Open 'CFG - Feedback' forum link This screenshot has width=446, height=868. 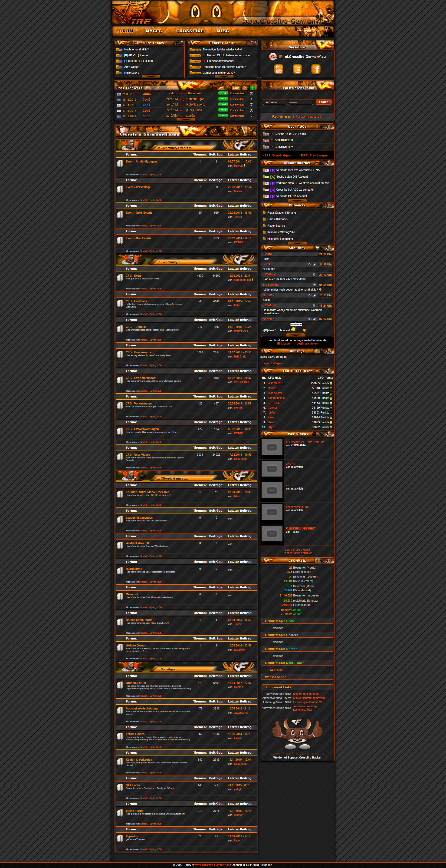136,301
